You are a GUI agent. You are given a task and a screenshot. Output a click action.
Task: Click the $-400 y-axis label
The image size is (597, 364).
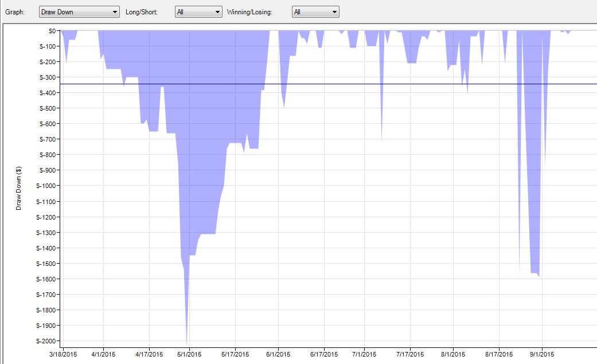coord(48,93)
